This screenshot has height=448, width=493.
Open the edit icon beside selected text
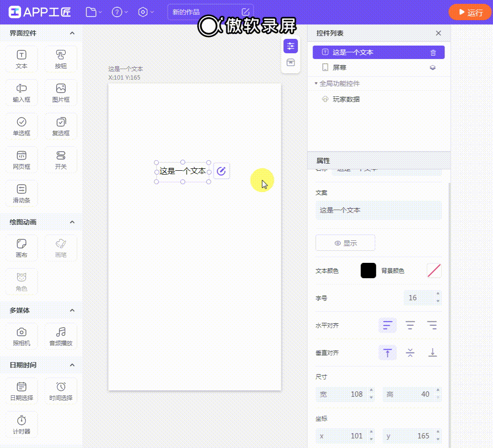(222, 171)
